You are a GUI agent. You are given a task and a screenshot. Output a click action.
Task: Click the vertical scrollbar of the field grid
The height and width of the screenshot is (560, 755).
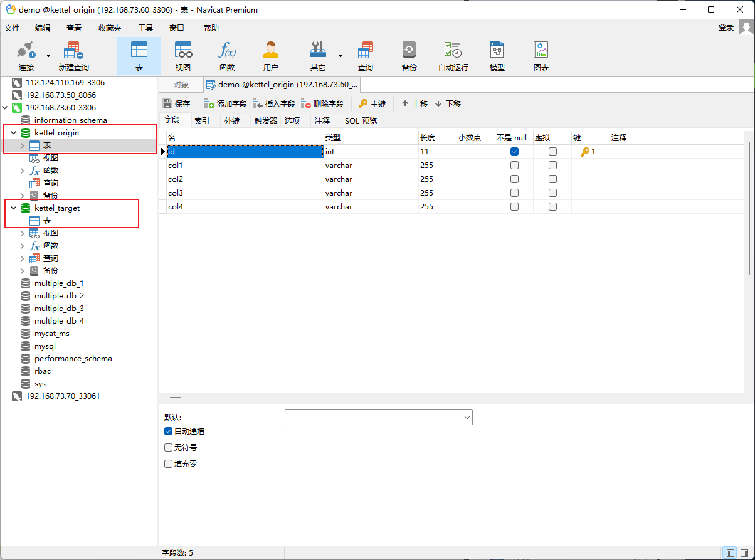click(x=749, y=207)
